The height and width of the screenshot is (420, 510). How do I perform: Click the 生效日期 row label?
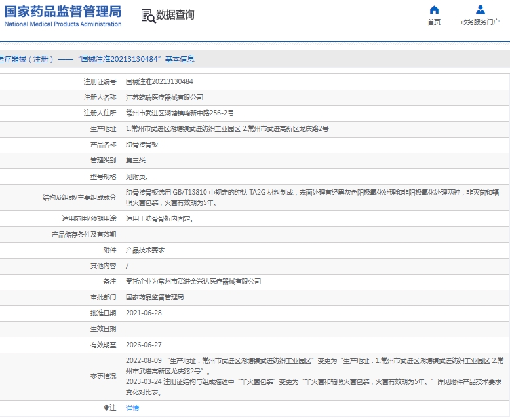(x=103, y=329)
